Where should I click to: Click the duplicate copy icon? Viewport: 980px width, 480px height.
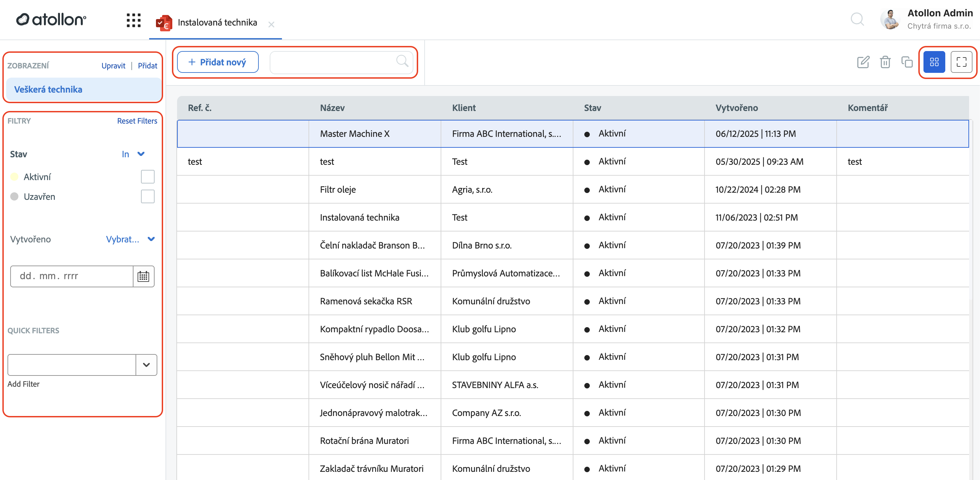[x=906, y=62]
